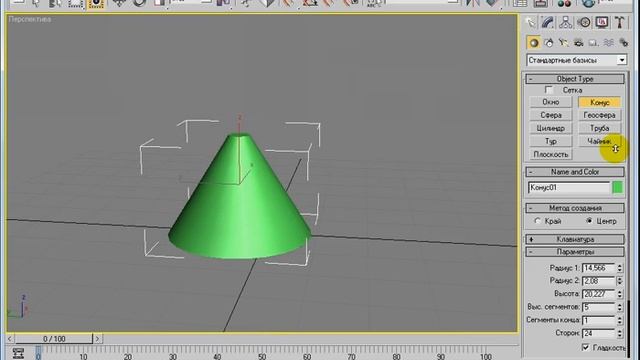Select the Systems gears icon
Viewport: 640px width, 360px height.
pyautogui.click(x=623, y=43)
